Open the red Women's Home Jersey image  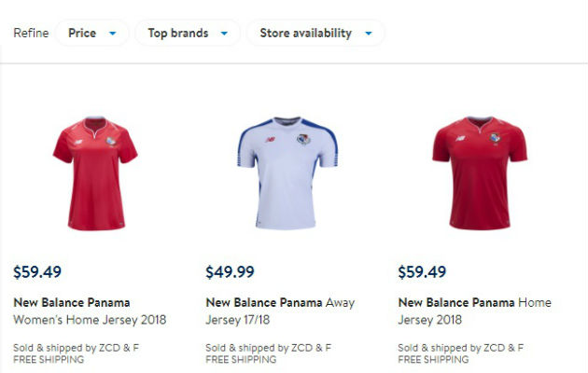click(96, 174)
